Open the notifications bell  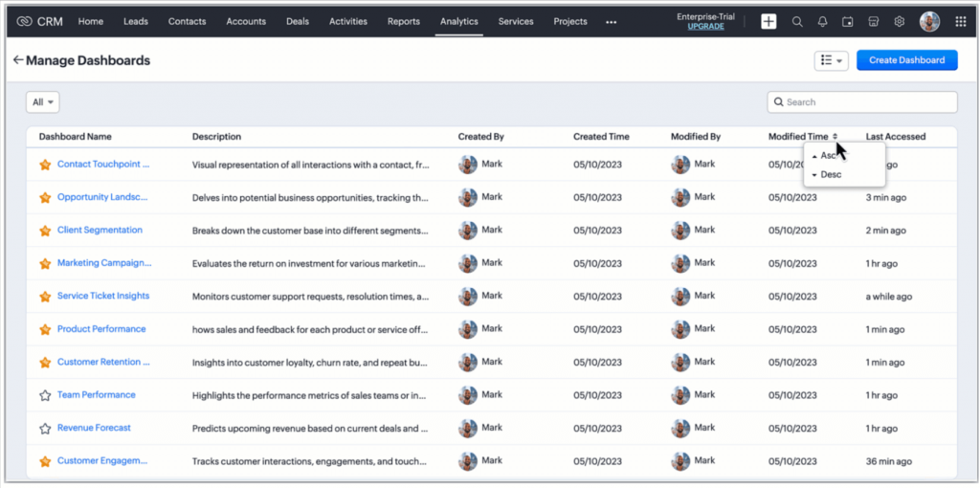822,21
